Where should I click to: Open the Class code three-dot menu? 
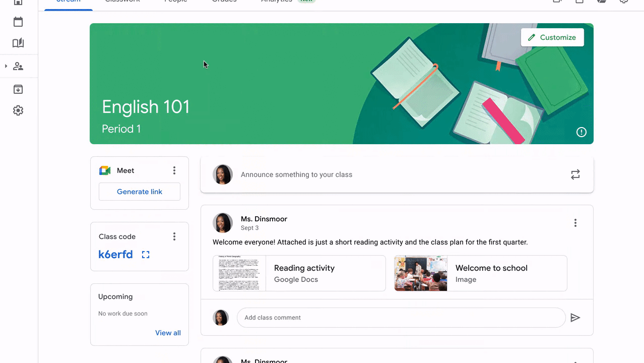(x=174, y=236)
